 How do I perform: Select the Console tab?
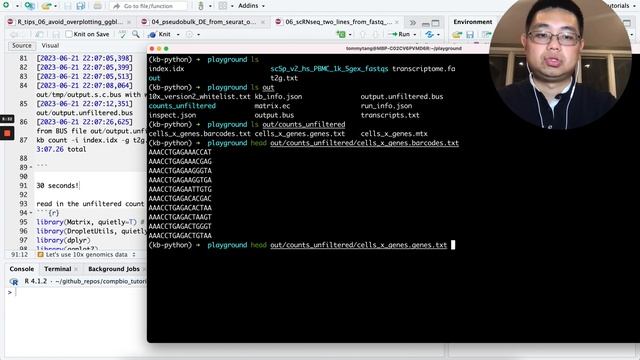point(22,269)
